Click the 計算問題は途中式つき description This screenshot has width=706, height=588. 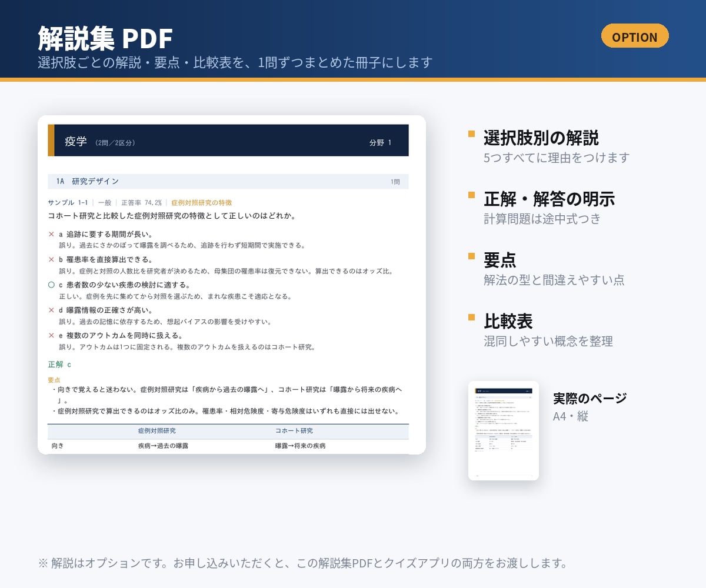542,219
